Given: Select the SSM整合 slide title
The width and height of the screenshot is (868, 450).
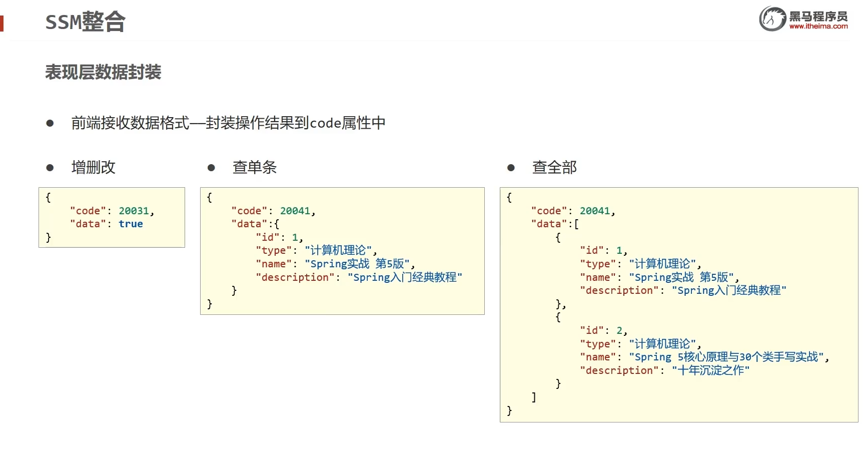Looking at the screenshot, I should coord(85,22).
